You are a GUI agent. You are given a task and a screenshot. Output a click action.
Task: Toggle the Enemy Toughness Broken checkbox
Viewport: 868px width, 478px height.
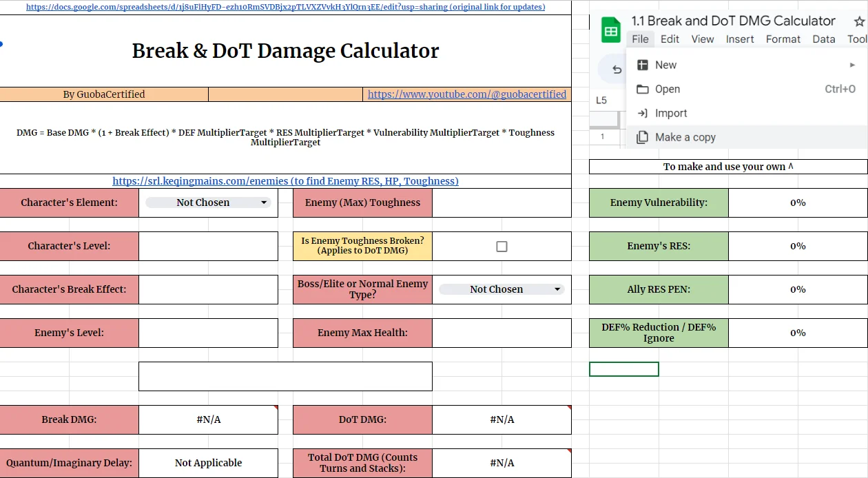point(502,246)
